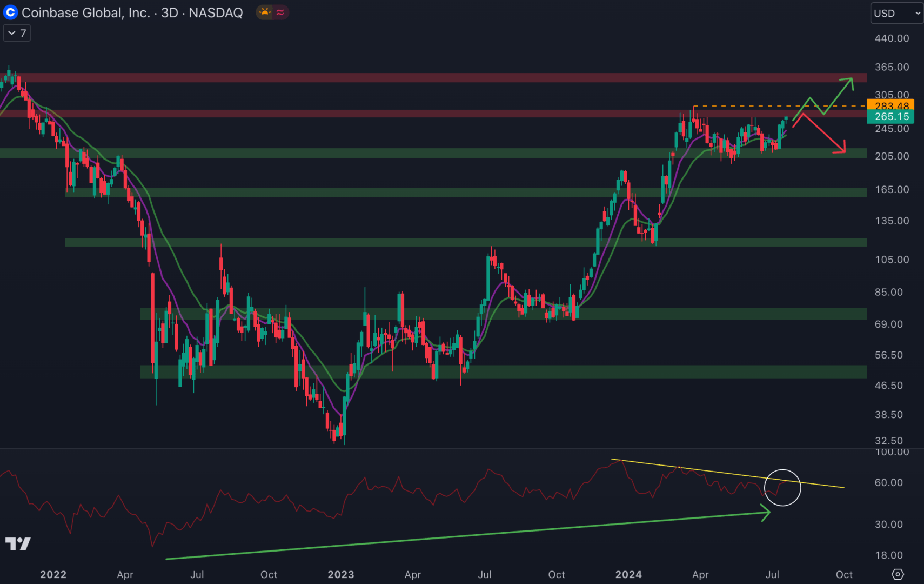Screen dimensions: 924x584
Task: Click the 2023 label on time axis
Action: [340, 574]
